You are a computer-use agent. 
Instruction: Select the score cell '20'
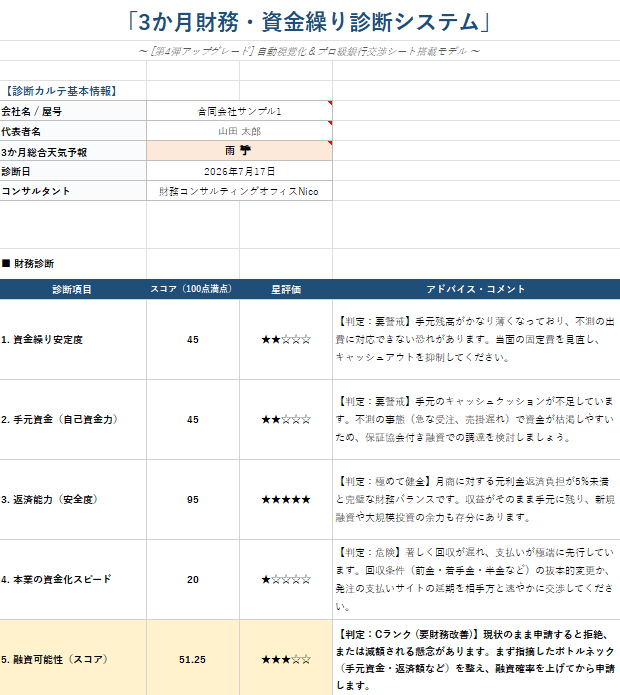tap(193, 579)
